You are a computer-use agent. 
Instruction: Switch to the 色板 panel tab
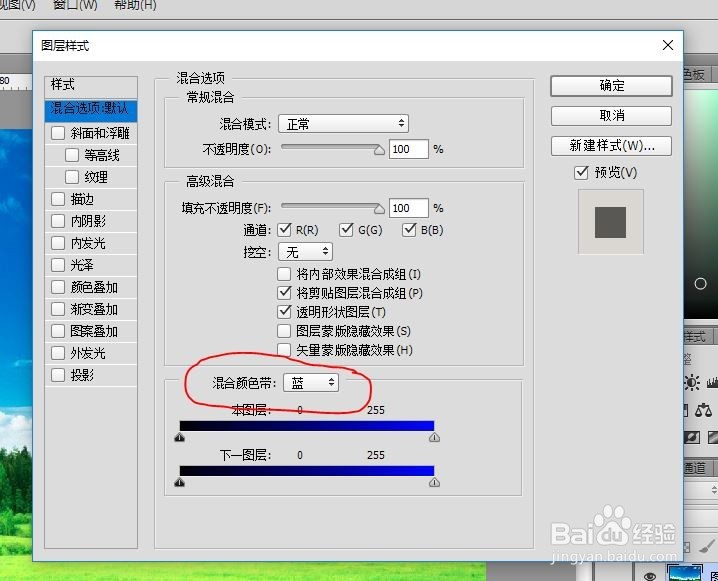pyautogui.click(x=696, y=74)
